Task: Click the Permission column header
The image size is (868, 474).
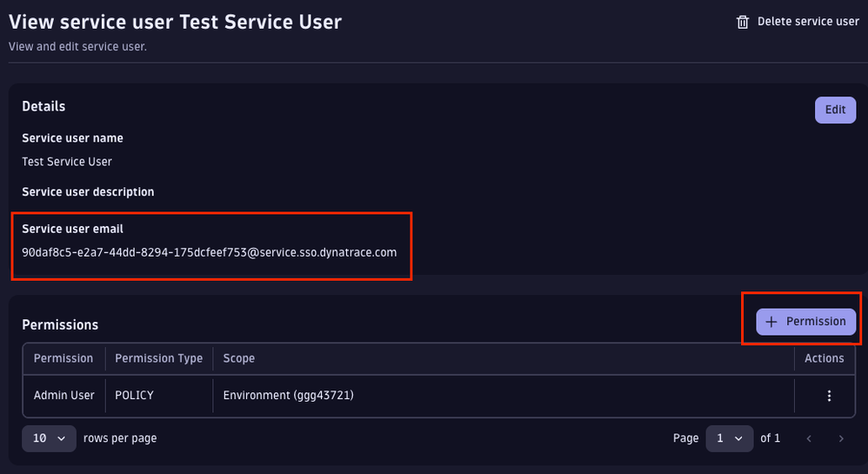Action: pos(63,358)
